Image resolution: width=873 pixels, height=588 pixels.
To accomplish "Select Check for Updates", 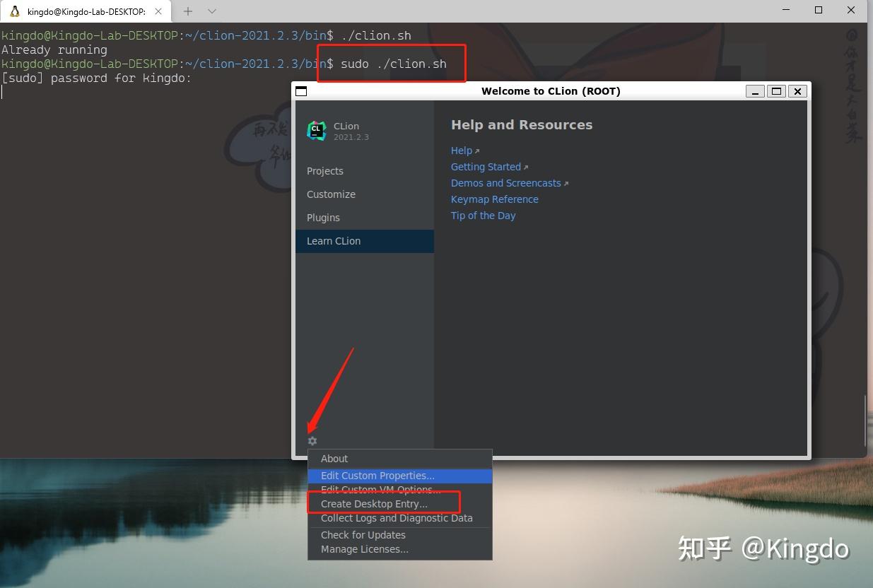I will [x=363, y=534].
